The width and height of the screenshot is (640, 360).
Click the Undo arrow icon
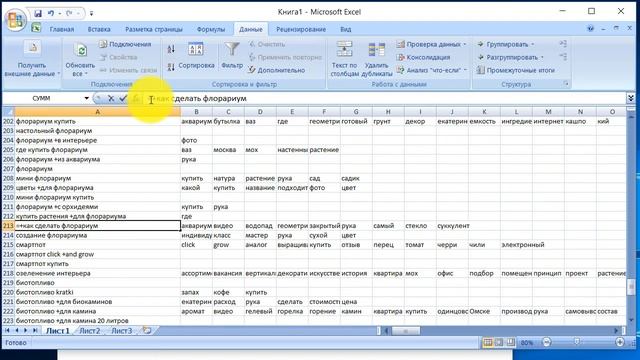[51, 13]
